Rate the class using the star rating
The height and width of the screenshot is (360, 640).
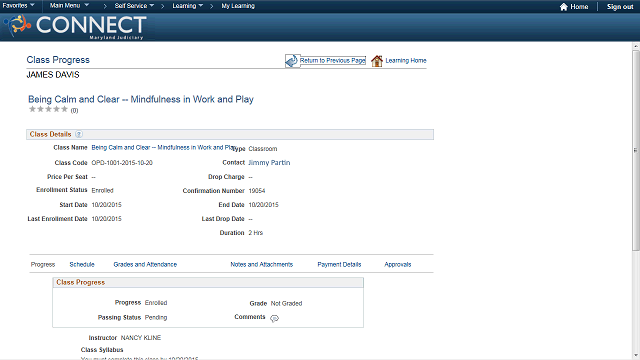tap(48, 109)
